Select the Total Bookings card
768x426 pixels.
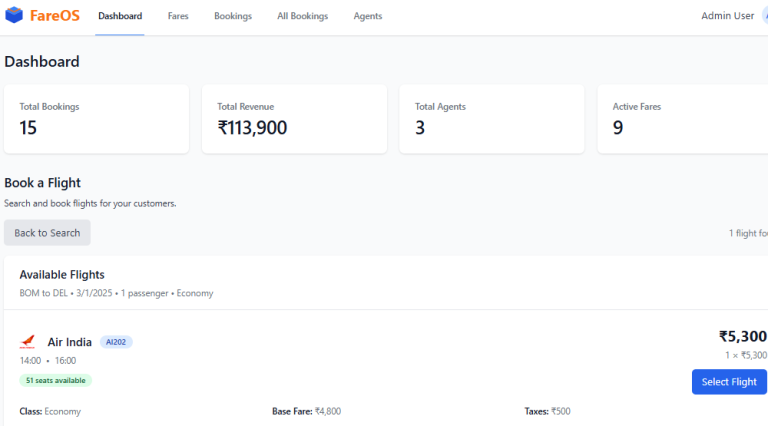(96, 119)
